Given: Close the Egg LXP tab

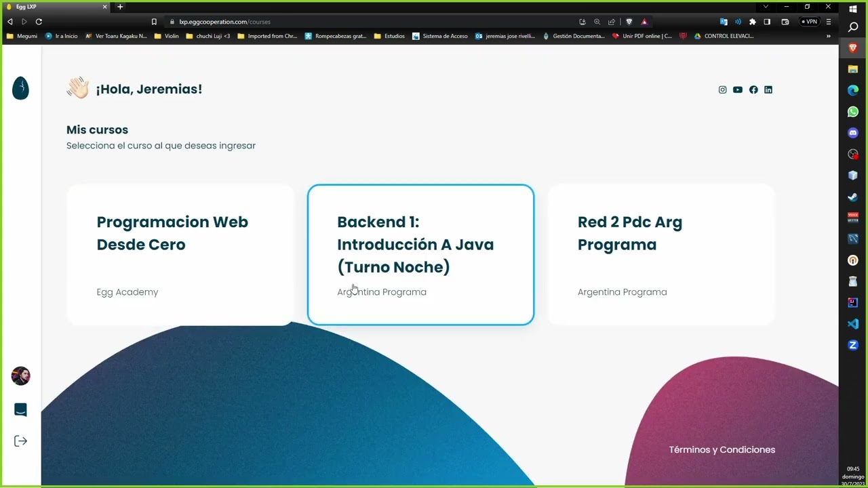Looking at the screenshot, I should (105, 7).
